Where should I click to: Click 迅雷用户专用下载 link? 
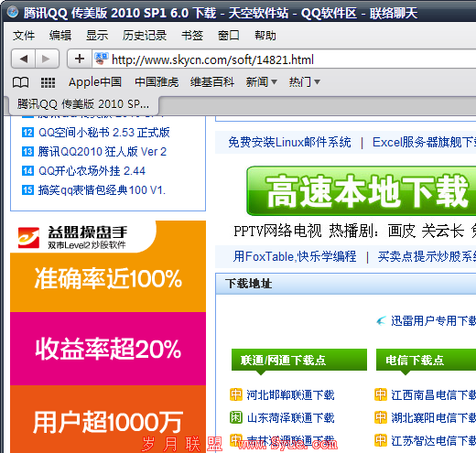point(433,321)
